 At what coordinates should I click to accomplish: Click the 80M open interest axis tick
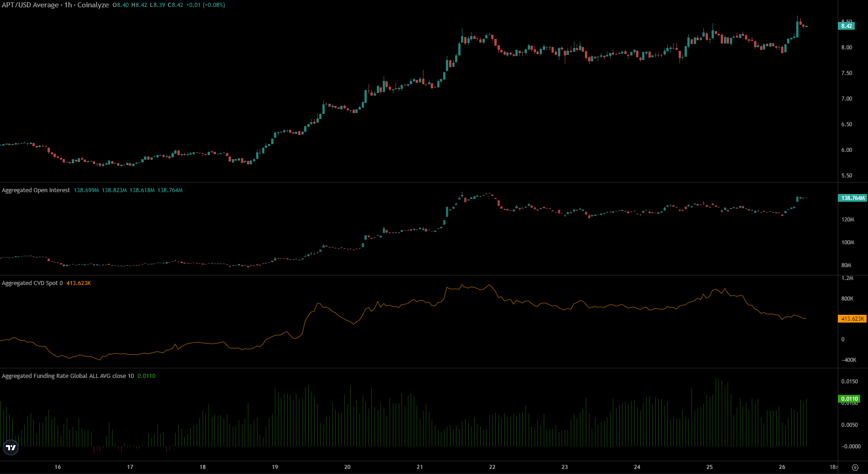[846, 265]
